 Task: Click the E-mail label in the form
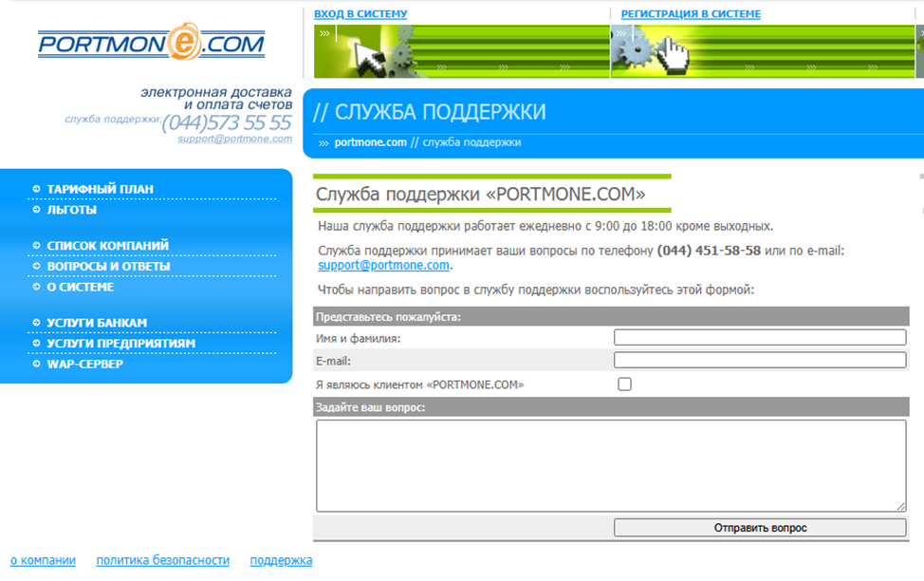pyautogui.click(x=334, y=361)
